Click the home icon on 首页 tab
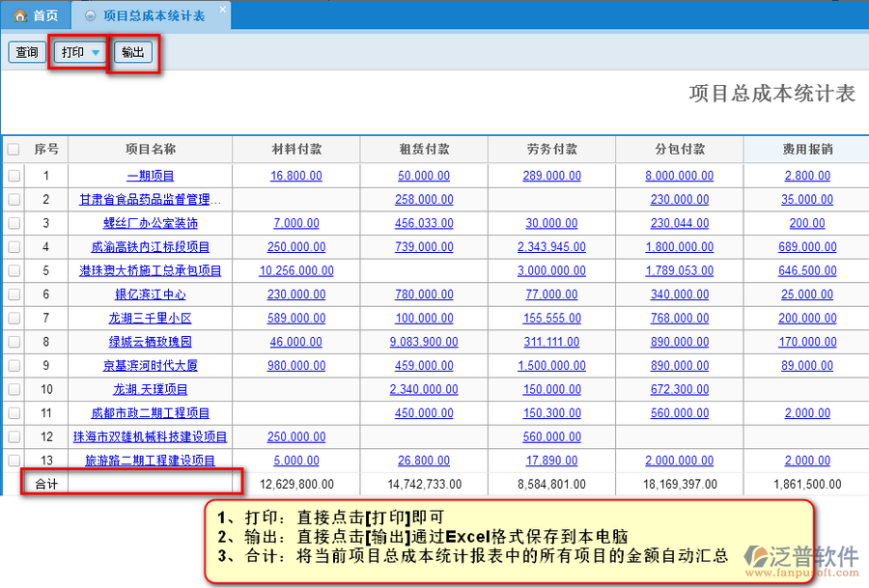 pyautogui.click(x=19, y=15)
